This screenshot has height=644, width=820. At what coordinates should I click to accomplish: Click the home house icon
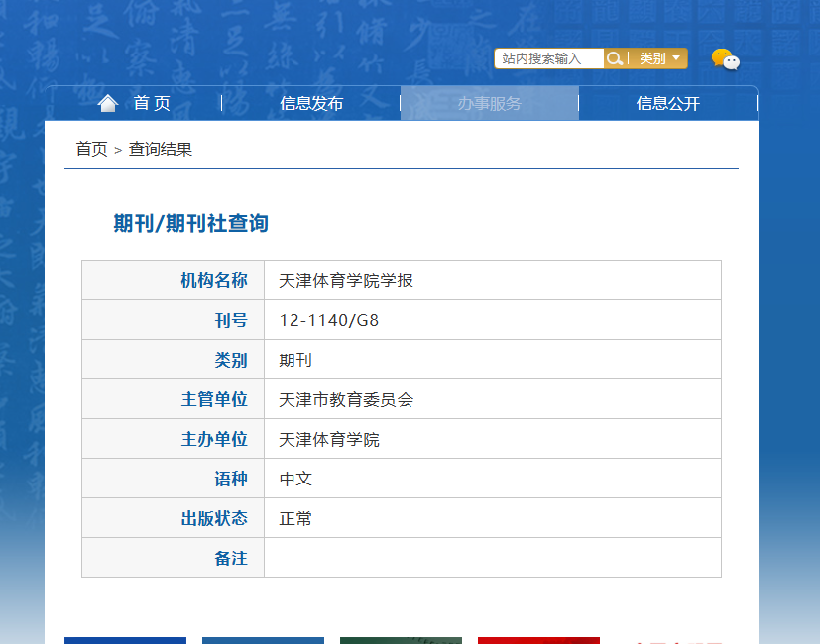coord(108,103)
